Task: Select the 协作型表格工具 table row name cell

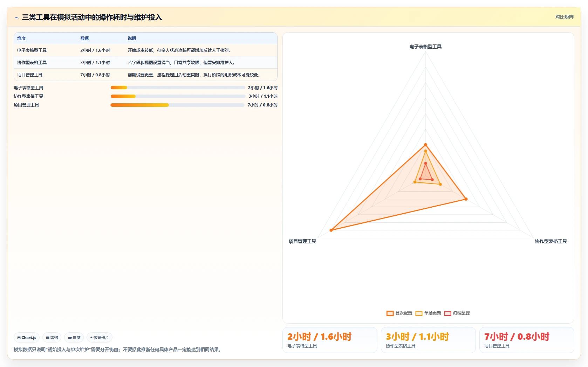Action: pos(32,63)
